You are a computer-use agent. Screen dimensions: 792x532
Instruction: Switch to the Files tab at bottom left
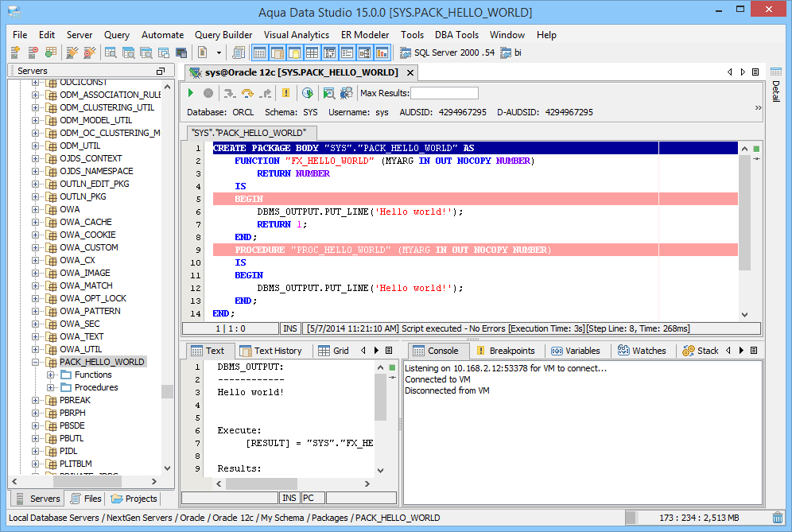tap(86, 499)
